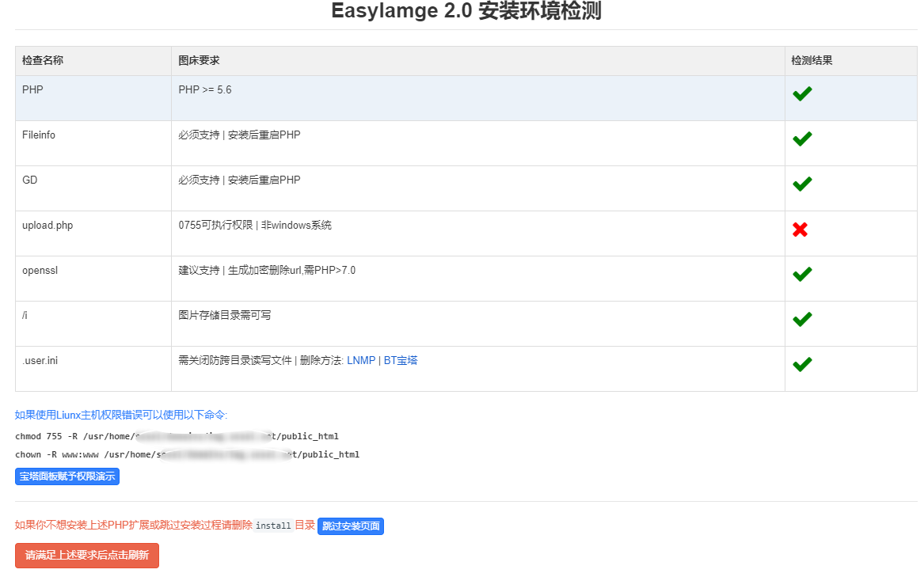Click the 建议支持 openssl requirement text
Image resolution: width=924 pixels, height=577 pixels.
[267, 270]
